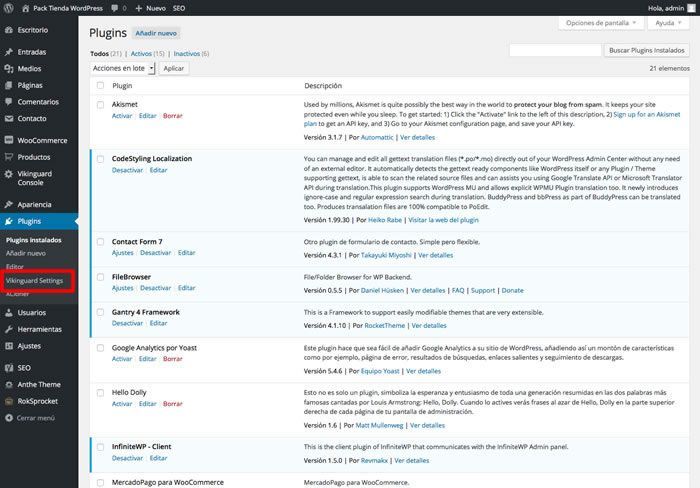Click the admin avatar in the top right
The width and height of the screenshot is (700, 488).
point(691,8)
